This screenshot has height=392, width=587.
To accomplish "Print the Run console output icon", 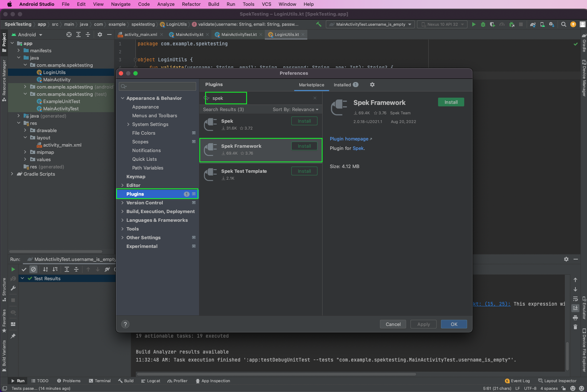I will pyautogui.click(x=575, y=318).
